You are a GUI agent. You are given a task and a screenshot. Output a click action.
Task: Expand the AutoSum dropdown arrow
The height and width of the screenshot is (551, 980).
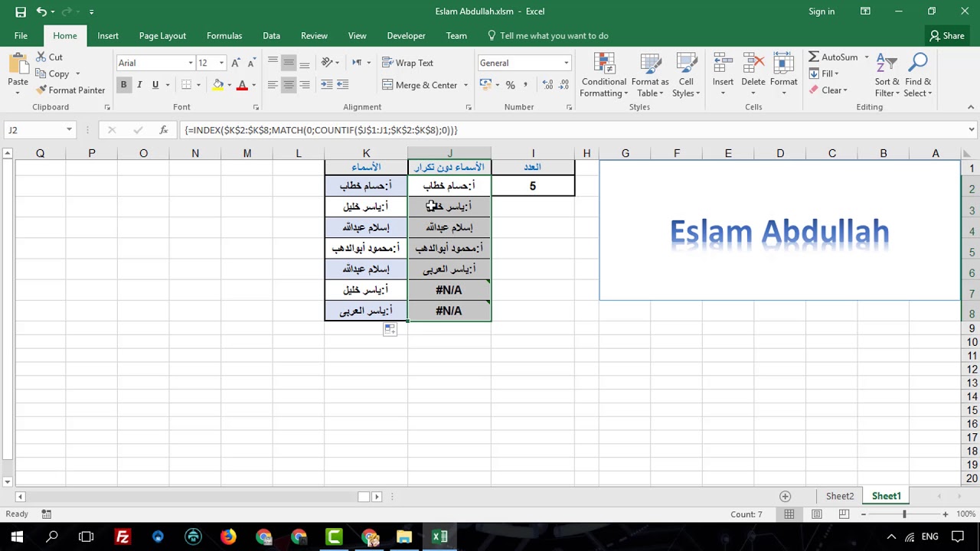tap(867, 57)
